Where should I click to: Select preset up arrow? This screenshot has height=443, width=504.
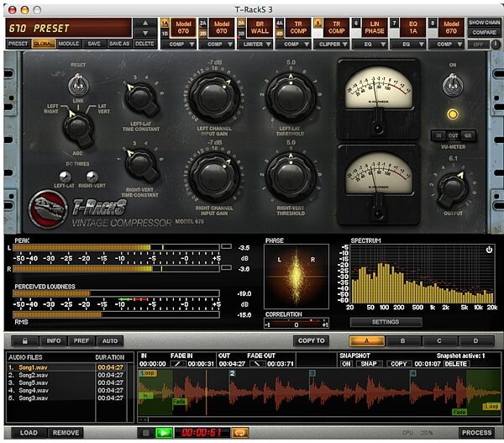(145, 24)
